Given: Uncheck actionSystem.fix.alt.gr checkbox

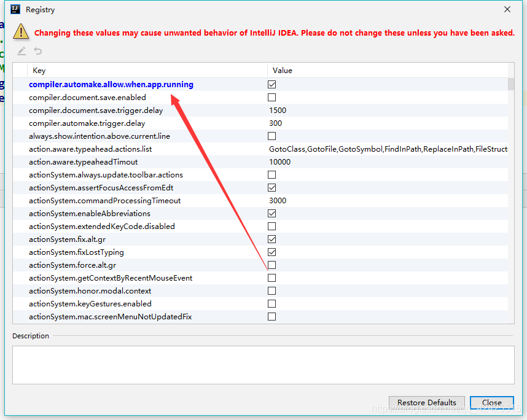Looking at the screenshot, I should pos(272,239).
